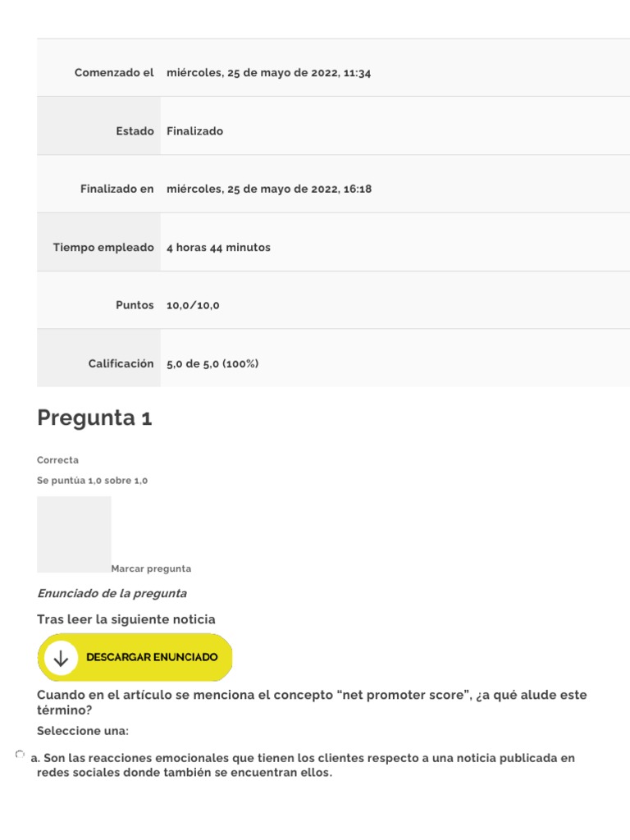
Task: Click the Correcta status text
Action: coord(58,460)
